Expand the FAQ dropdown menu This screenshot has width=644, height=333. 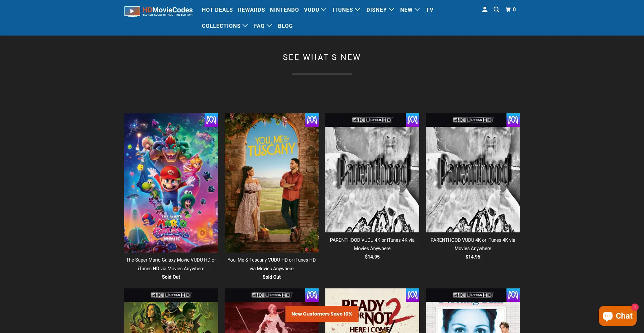click(x=263, y=26)
